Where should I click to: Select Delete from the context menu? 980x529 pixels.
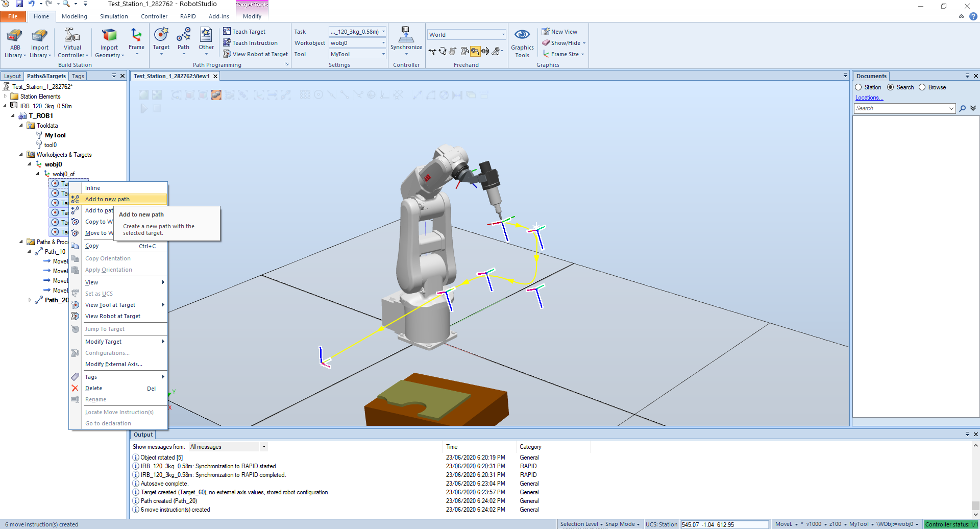pos(93,389)
